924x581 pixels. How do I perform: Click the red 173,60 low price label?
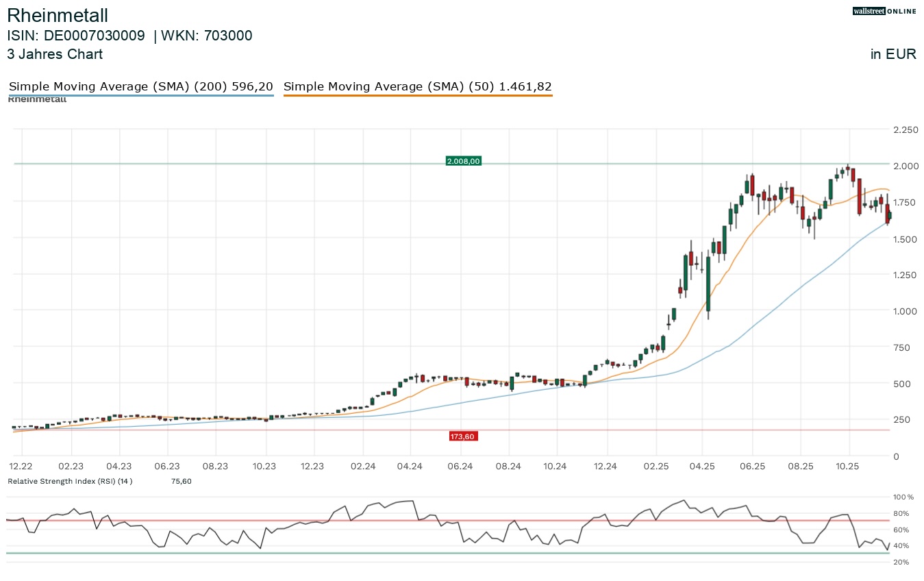click(x=463, y=436)
